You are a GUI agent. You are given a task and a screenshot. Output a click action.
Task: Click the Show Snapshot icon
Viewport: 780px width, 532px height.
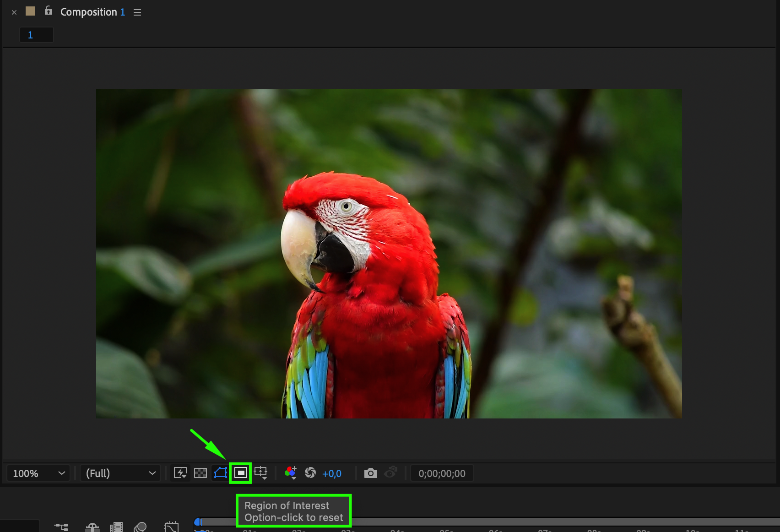pos(390,473)
